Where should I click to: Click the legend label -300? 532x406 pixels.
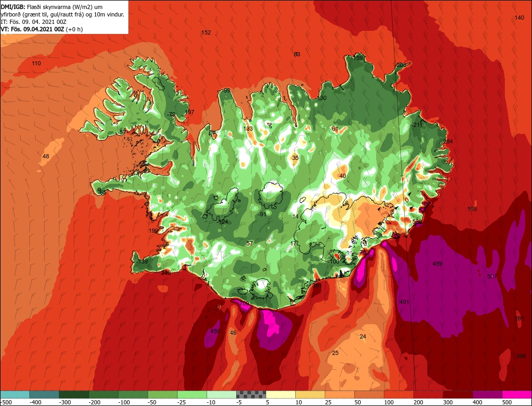tap(65, 402)
